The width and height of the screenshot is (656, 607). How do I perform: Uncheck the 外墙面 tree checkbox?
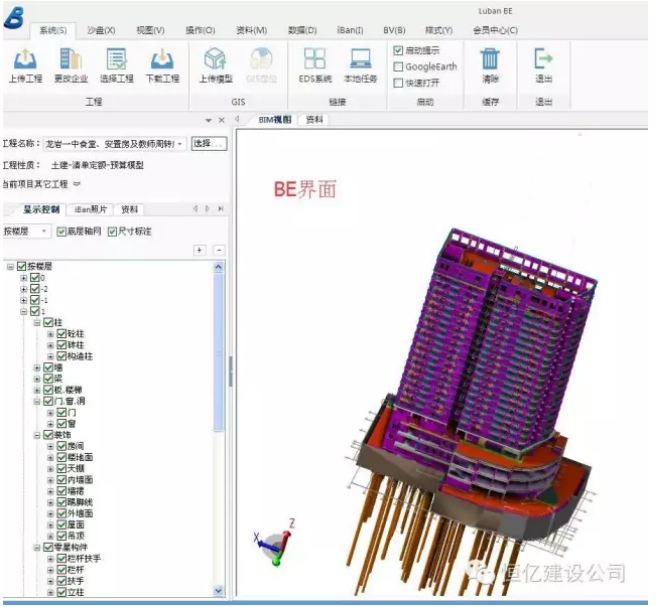coord(62,513)
